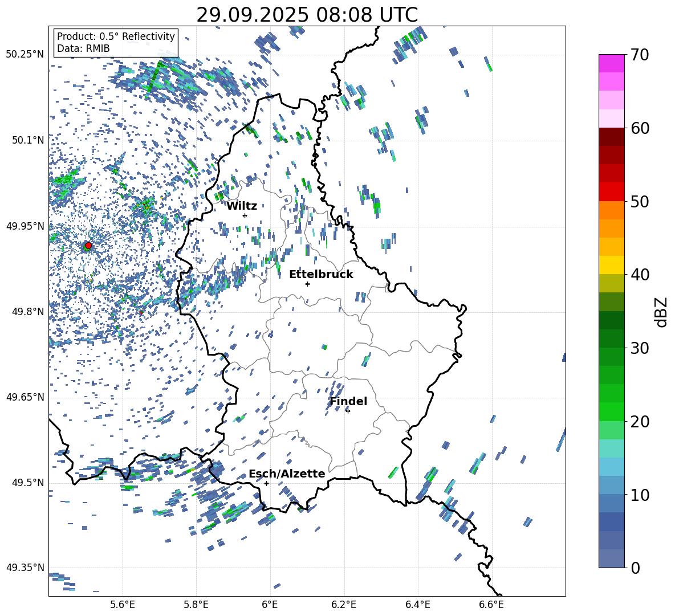Click the dBZ colorbar axis label

(661, 312)
